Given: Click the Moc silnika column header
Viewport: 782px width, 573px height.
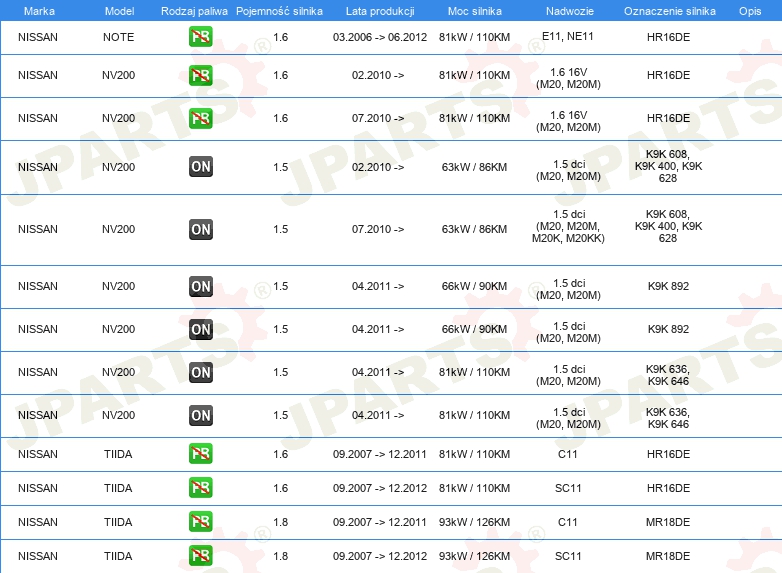Looking at the screenshot, I should tap(475, 11).
